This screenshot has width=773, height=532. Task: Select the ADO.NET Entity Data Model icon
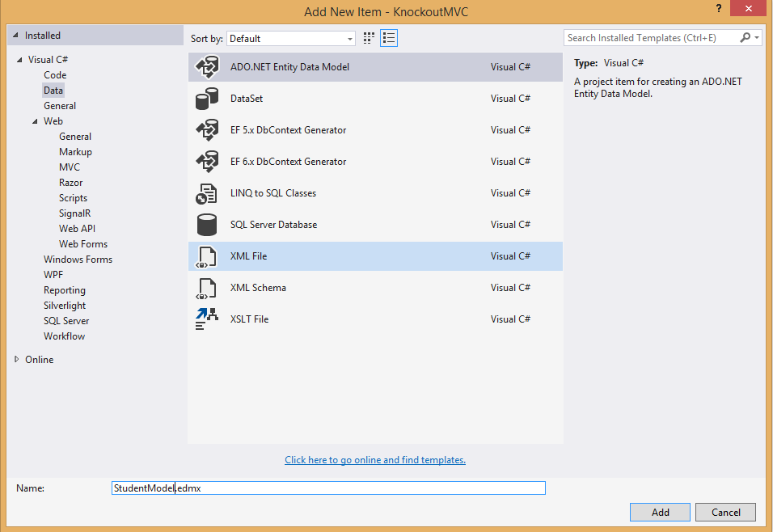point(207,67)
